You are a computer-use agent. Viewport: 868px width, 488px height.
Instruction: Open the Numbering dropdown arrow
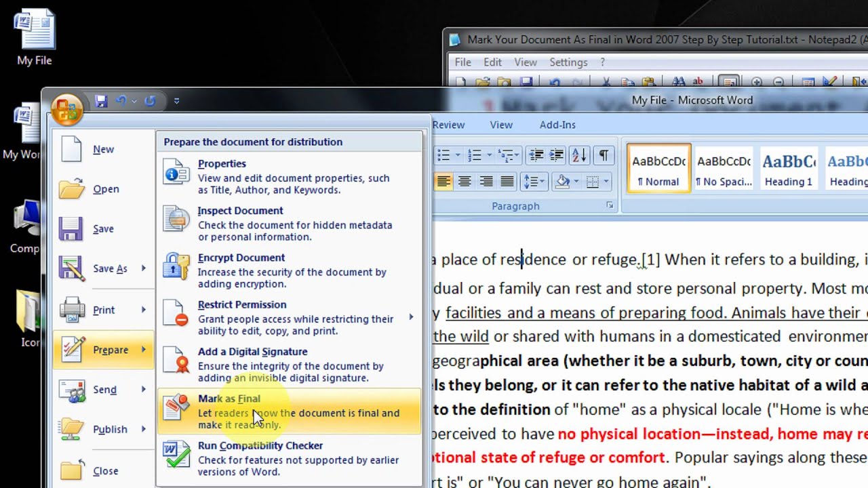tap(488, 155)
